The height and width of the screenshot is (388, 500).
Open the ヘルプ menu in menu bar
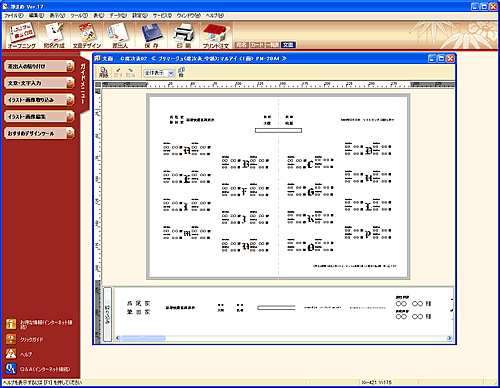[x=215, y=15]
